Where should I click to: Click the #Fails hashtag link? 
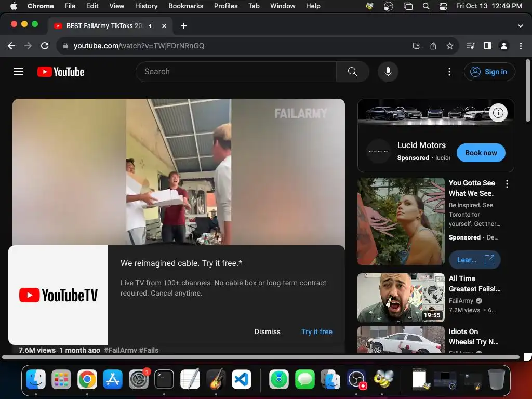(149, 350)
